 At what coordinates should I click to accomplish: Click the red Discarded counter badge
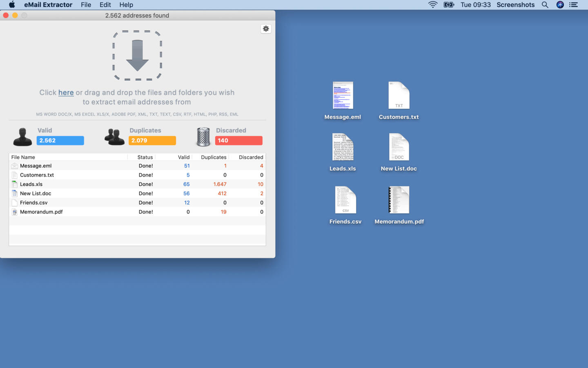point(238,140)
